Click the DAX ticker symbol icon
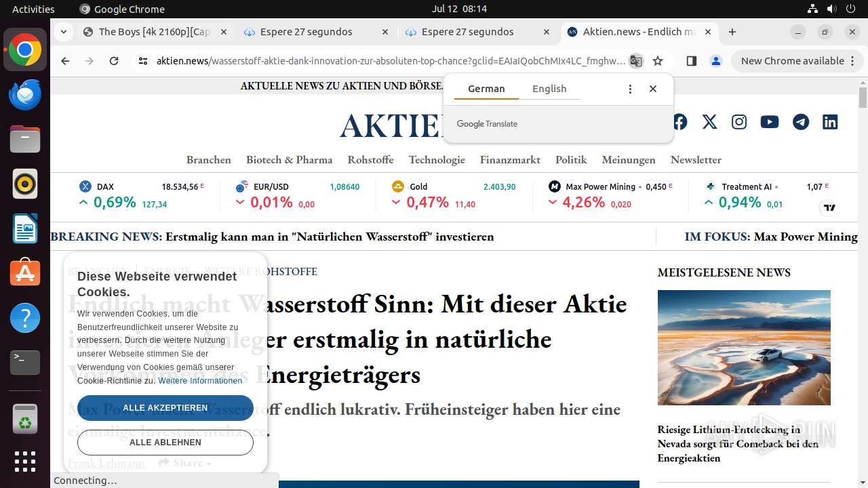Screen dimensions: 868x488 [85, 186]
